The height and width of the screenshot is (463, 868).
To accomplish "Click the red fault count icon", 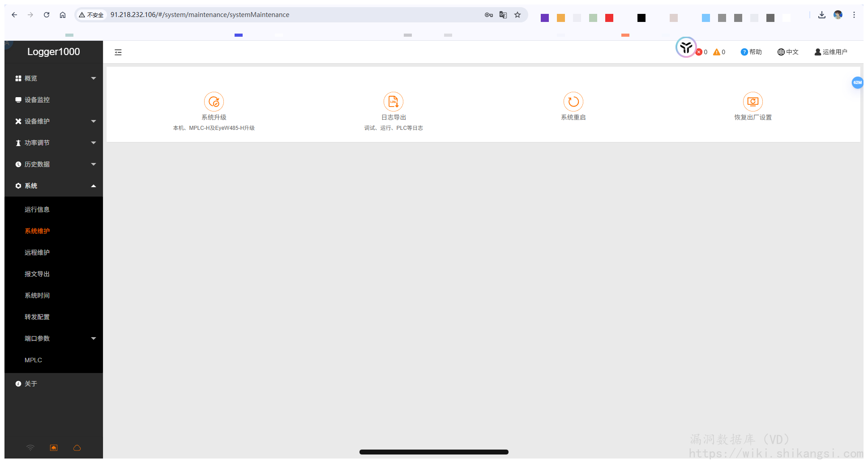I will pyautogui.click(x=699, y=52).
